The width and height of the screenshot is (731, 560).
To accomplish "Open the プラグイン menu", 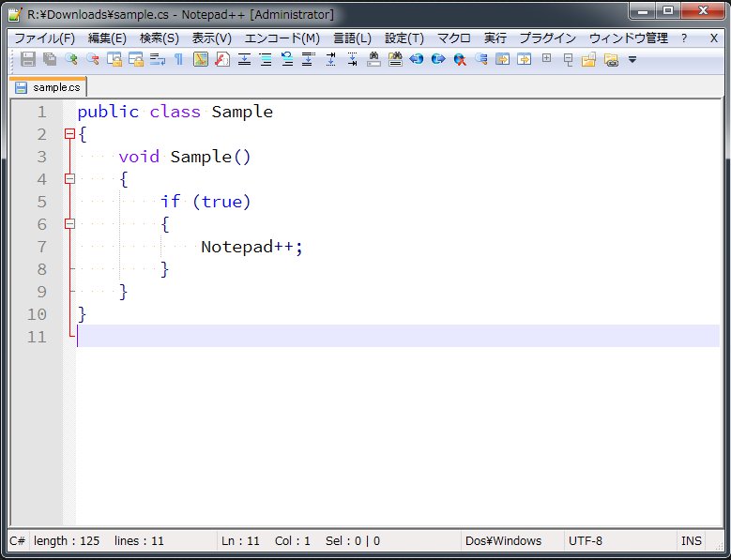I will click(x=548, y=38).
